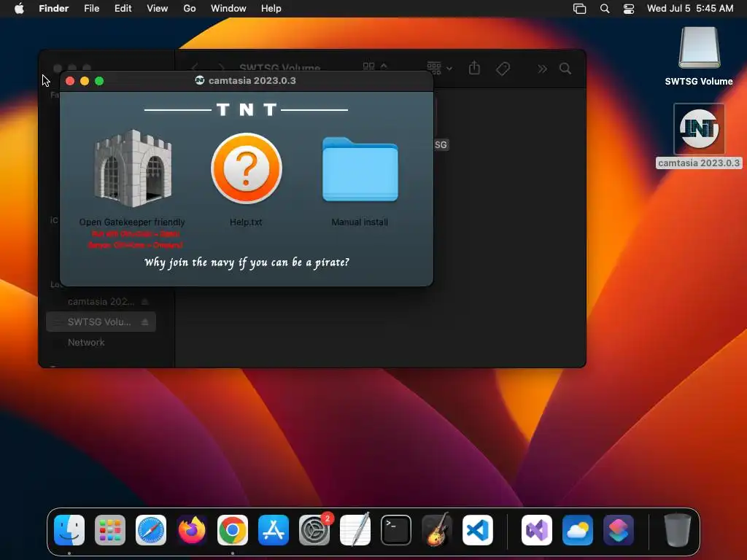Close the camtasia 2023.0.3 window

tap(70, 81)
